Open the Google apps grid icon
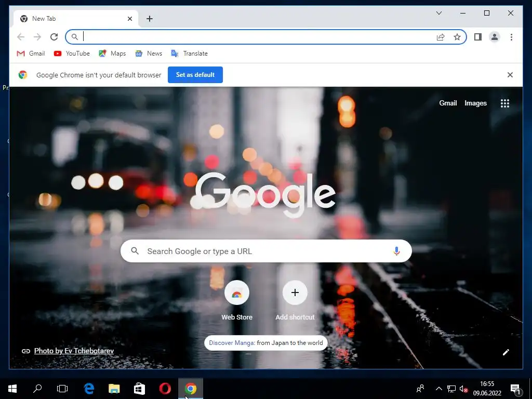This screenshot has height=399, width=532. (x=505, y=103)
